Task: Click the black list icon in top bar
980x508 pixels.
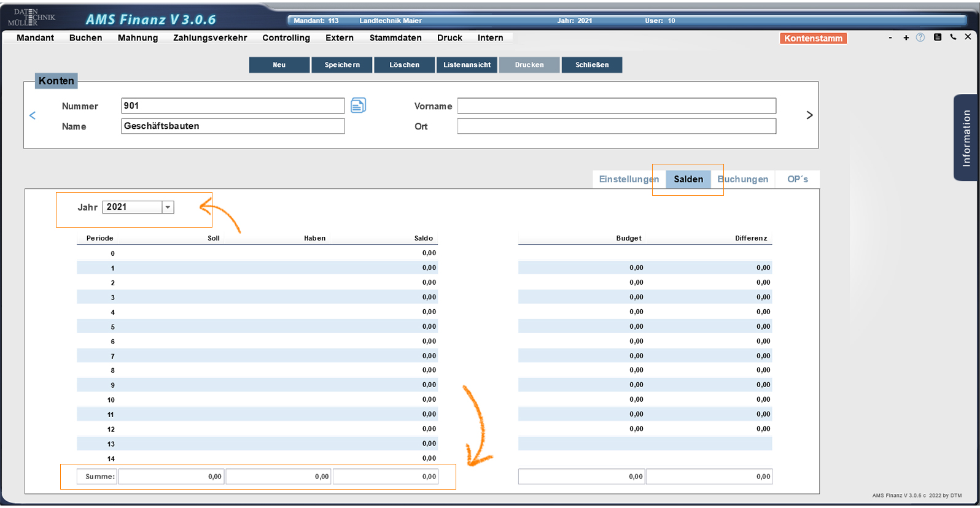Action: pyautogui.click(x=937, y=37)
